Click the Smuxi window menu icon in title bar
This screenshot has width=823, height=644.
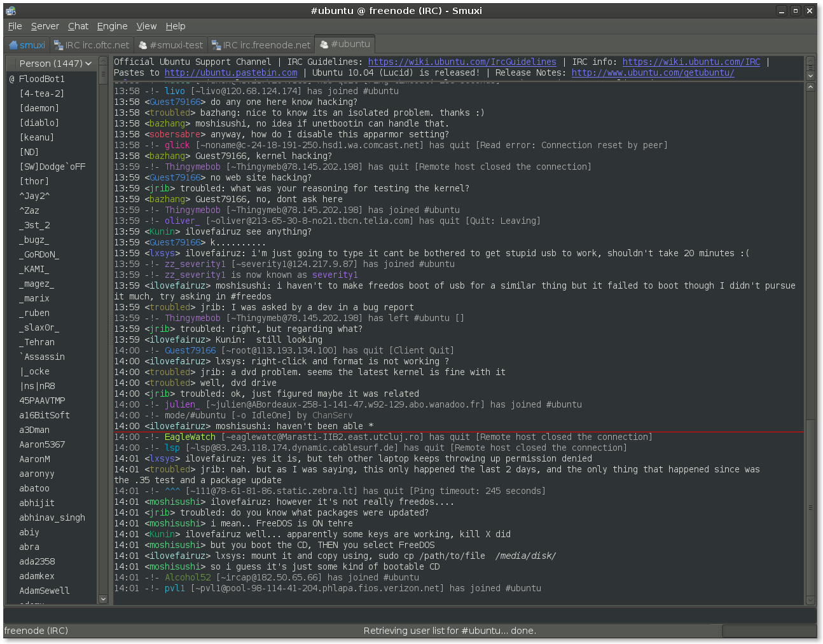pyautogui.click(x=10, y=11)
